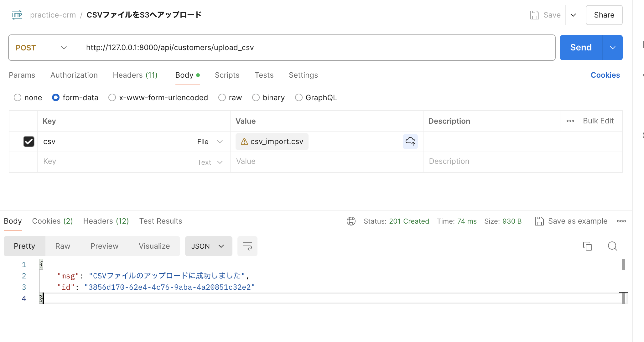Screen dimensions: 644x342
Task: Toggle line wrapping in the response viewer
Action: click(x=247, y=246)
